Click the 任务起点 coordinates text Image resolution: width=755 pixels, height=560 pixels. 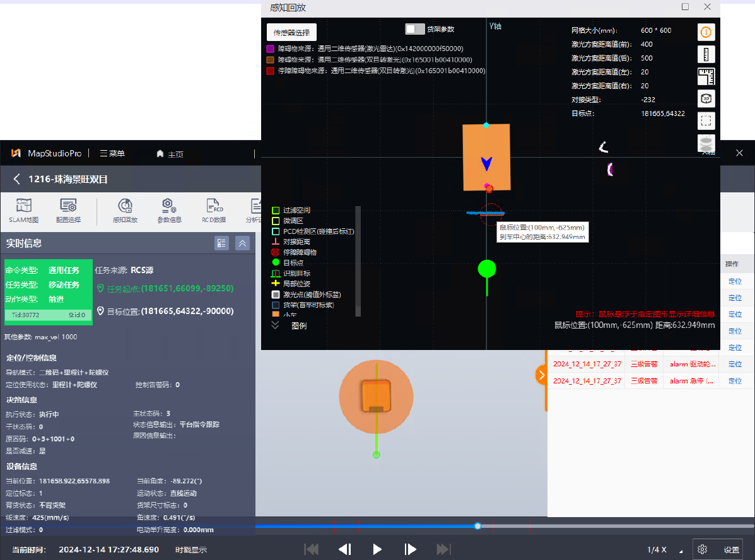pyautogui.click(x=187, y=288)
